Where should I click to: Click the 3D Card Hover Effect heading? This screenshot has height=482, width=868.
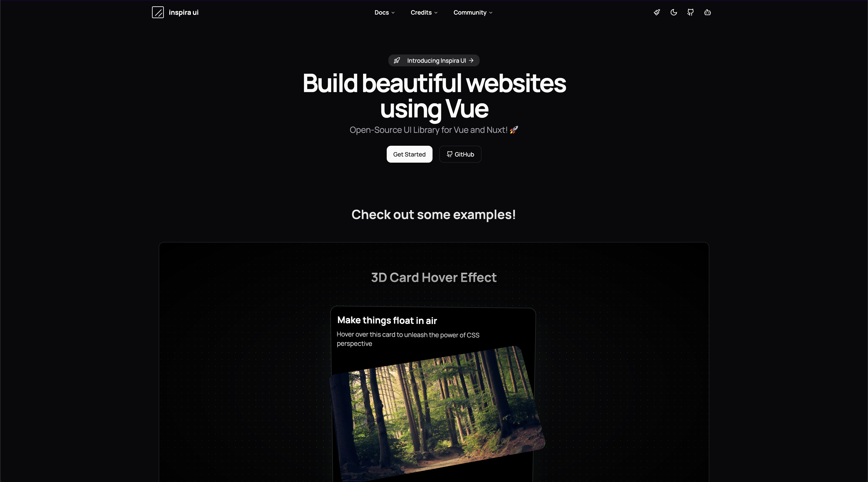(x=434, y=277)
